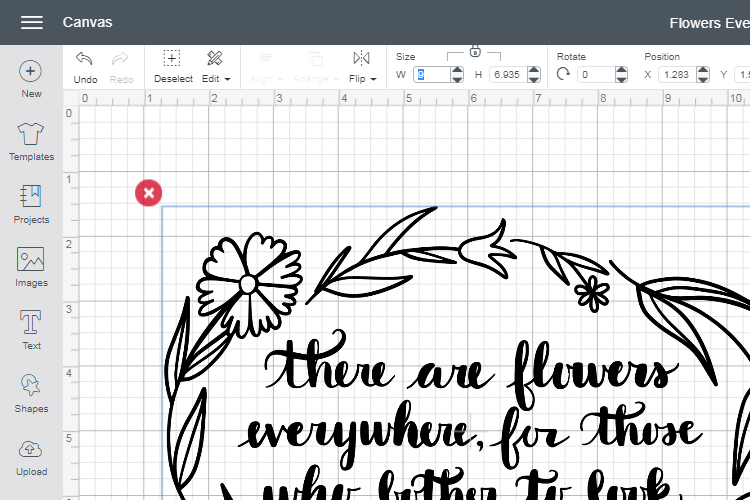Click the New project icon
This screenshot has height=500, width=750.
pos(31,71)
